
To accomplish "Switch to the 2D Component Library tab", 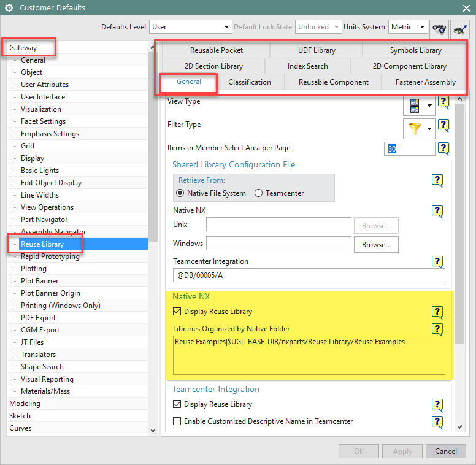I will click(x=409, y=66).
